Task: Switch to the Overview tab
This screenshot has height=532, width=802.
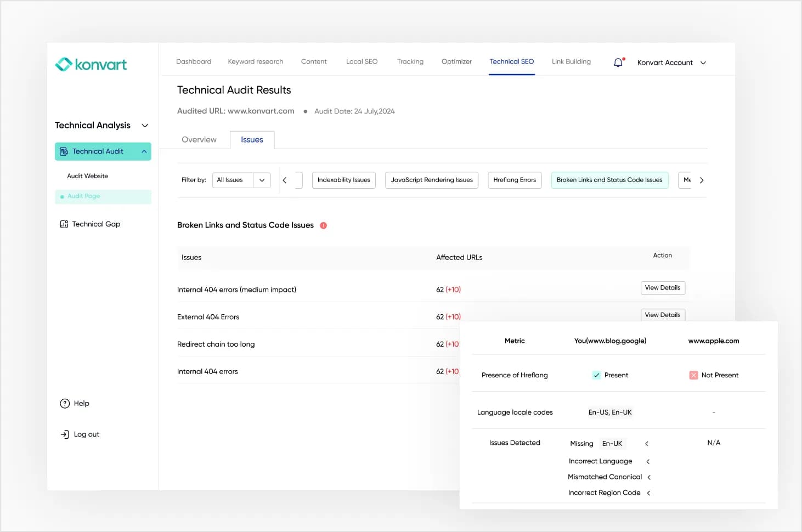Action: click(199, 140)
